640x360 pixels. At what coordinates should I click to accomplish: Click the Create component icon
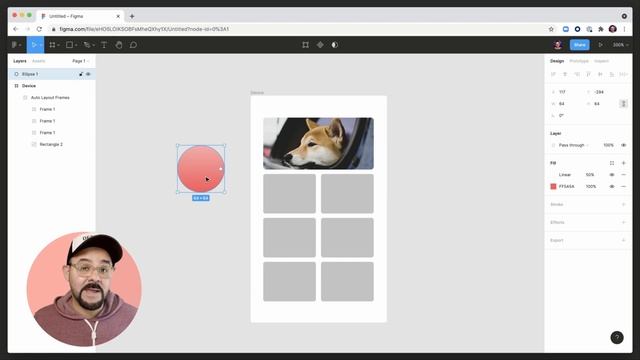(x=320, y=45)
